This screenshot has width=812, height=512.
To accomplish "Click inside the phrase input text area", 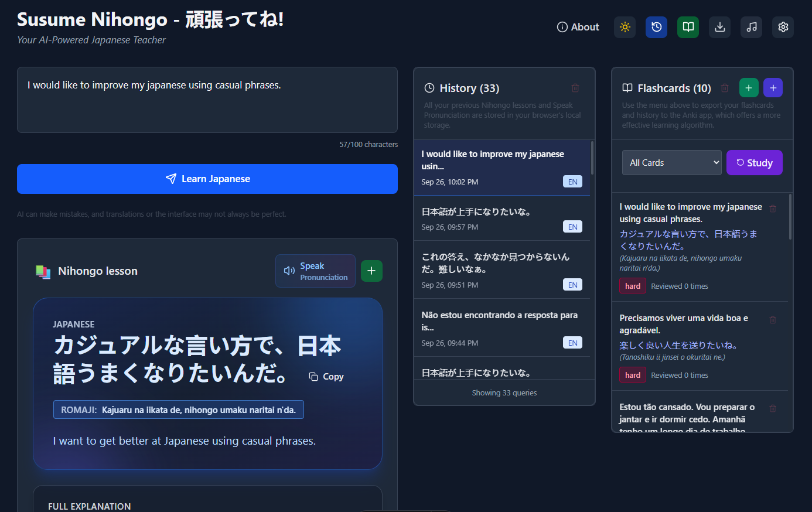I will tap(207, 100).
